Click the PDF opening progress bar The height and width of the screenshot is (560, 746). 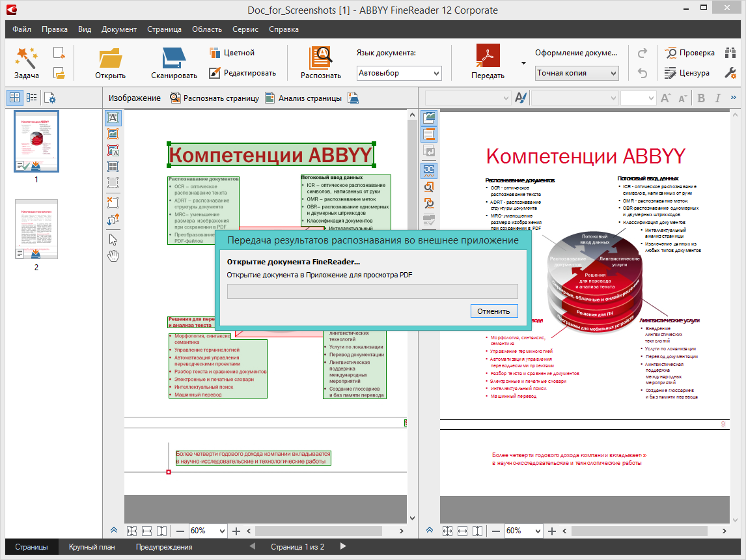[x=372, y=291]
